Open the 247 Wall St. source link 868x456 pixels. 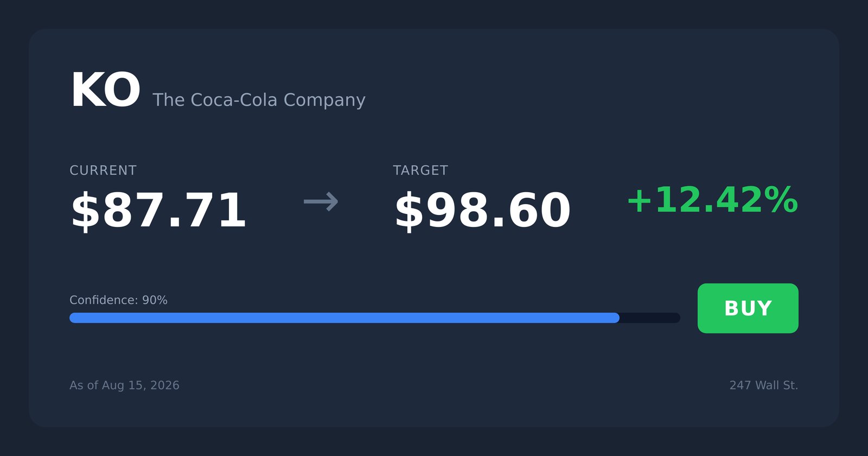click(764, 385)
